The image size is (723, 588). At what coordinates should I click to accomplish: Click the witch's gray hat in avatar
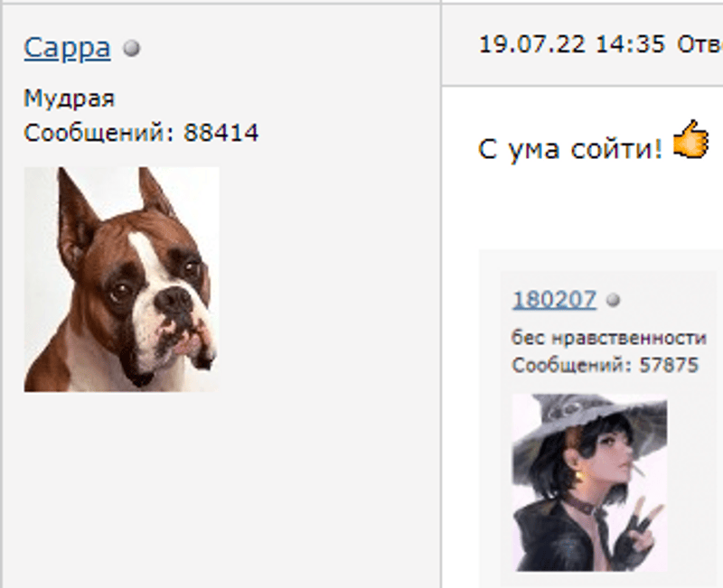tap(591, 417)
